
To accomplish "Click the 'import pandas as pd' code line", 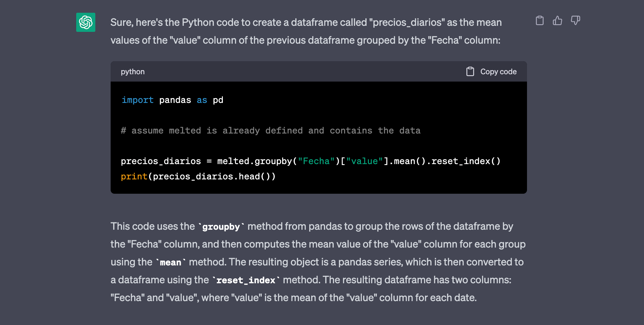I will (172, 100).
